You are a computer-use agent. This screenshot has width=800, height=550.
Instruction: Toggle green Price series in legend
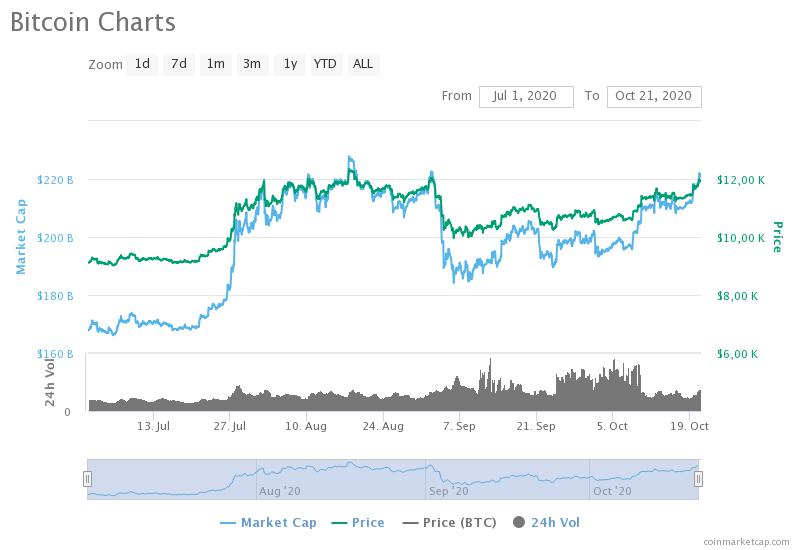[357, 522]
